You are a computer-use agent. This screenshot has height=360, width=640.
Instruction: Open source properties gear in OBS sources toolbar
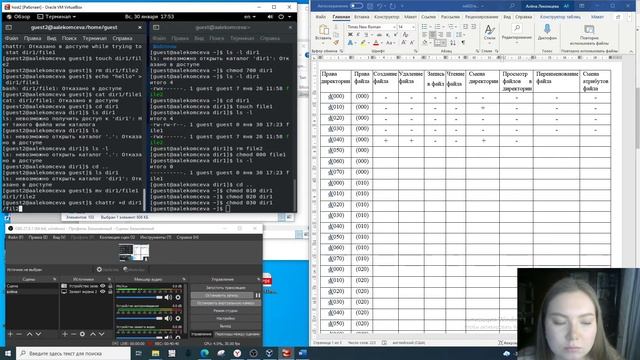click(x=82, y=334)
